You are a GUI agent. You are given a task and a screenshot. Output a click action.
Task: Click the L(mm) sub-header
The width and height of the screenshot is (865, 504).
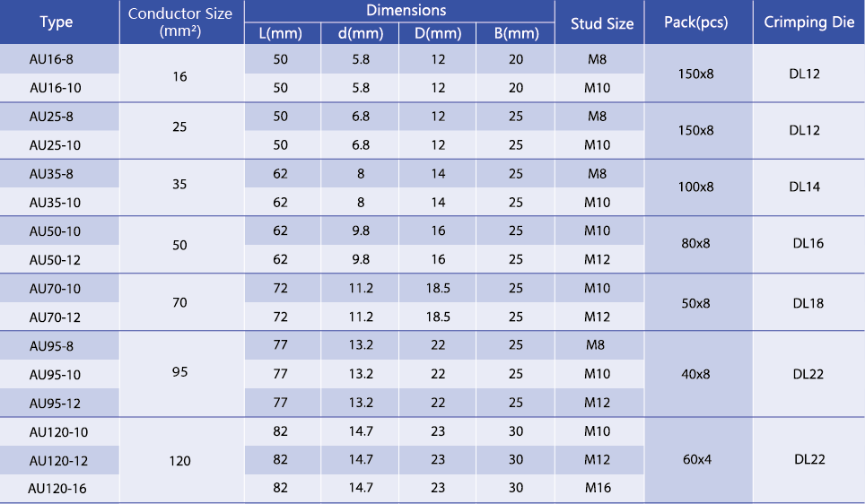click(282, 33)
